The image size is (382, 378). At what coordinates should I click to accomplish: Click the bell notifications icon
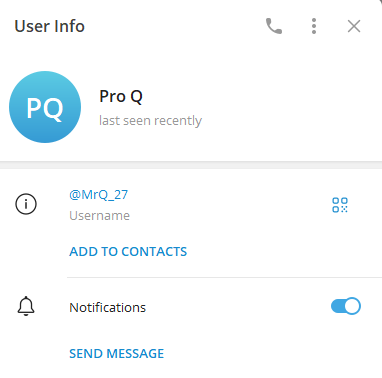[x=26, y=306]
